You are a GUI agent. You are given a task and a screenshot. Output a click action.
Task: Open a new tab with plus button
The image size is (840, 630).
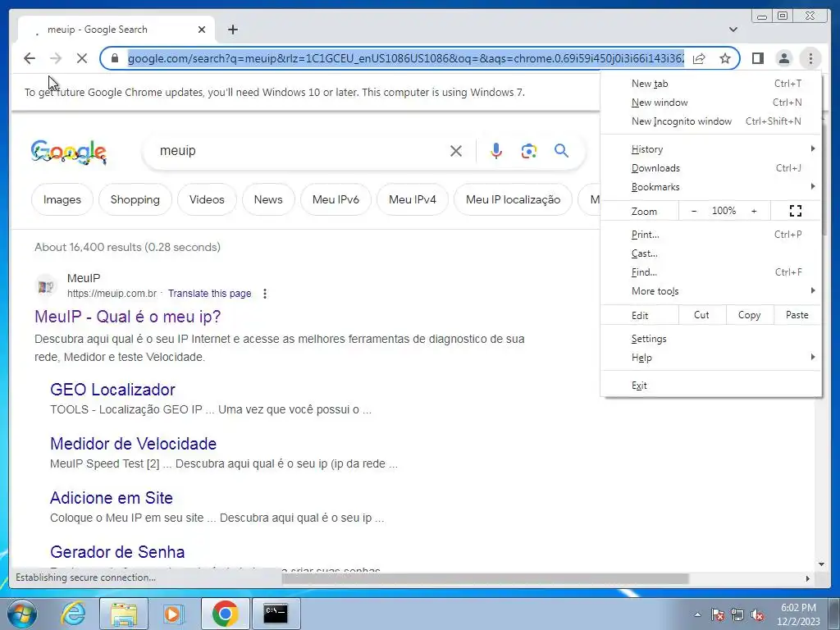point(232,30)
